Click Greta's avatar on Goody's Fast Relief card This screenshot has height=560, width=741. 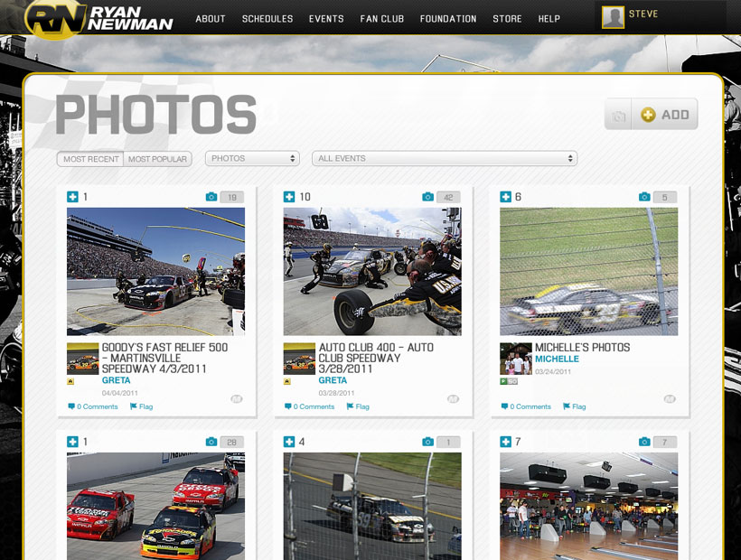83,359
